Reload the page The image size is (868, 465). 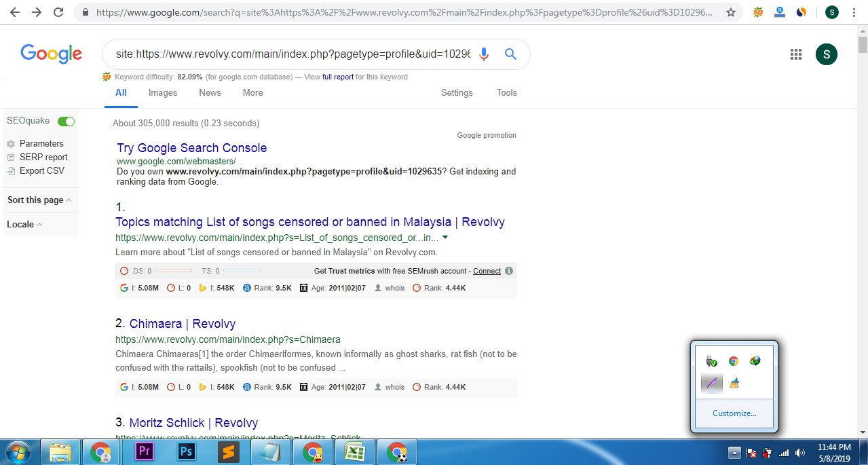click(x=58, y=12)
